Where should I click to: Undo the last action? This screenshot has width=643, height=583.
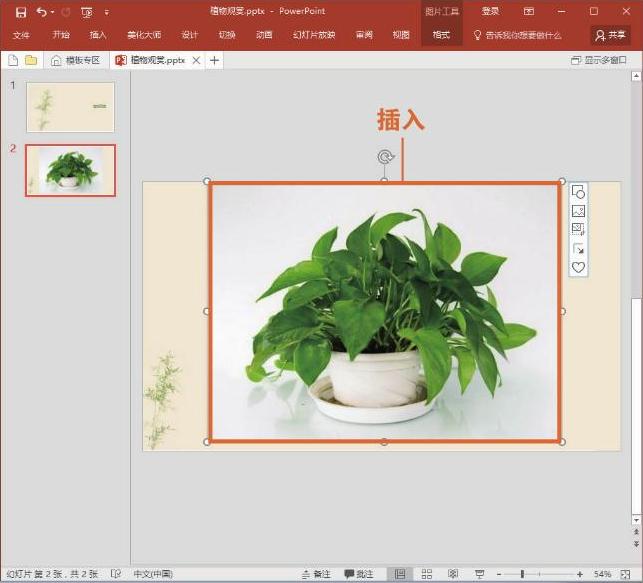click(x=41, y=12)
